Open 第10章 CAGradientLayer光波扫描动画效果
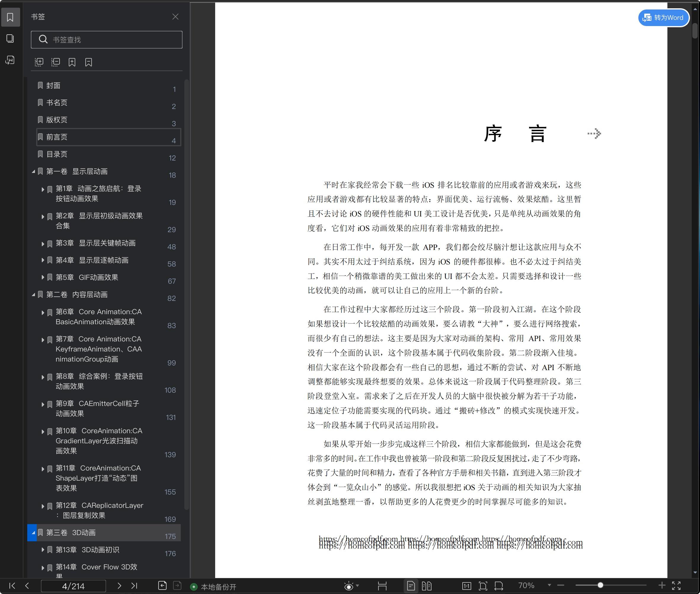Screen dimensions: 700x594 [x=99, y=441]
